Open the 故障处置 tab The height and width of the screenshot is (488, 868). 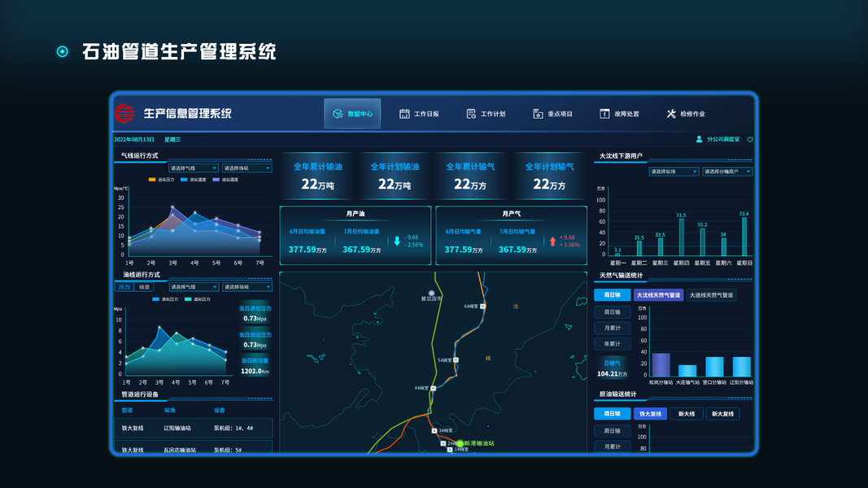(619, 113)
